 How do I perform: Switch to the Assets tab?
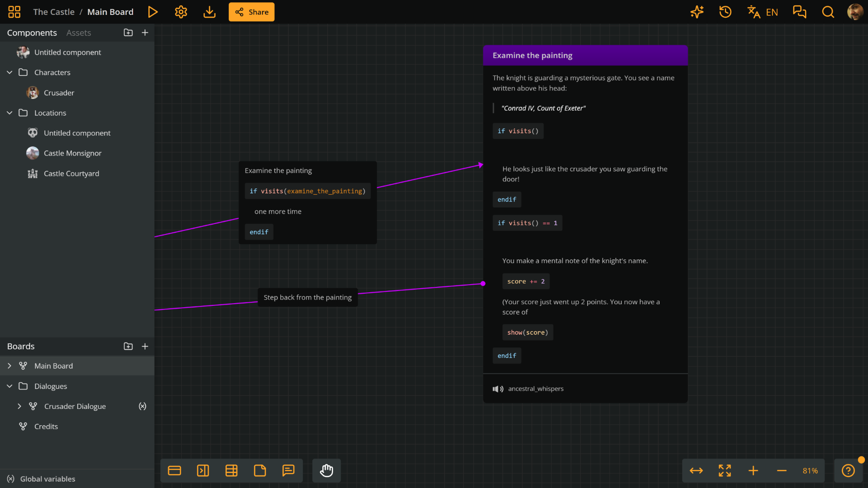(x=79, y=33)
